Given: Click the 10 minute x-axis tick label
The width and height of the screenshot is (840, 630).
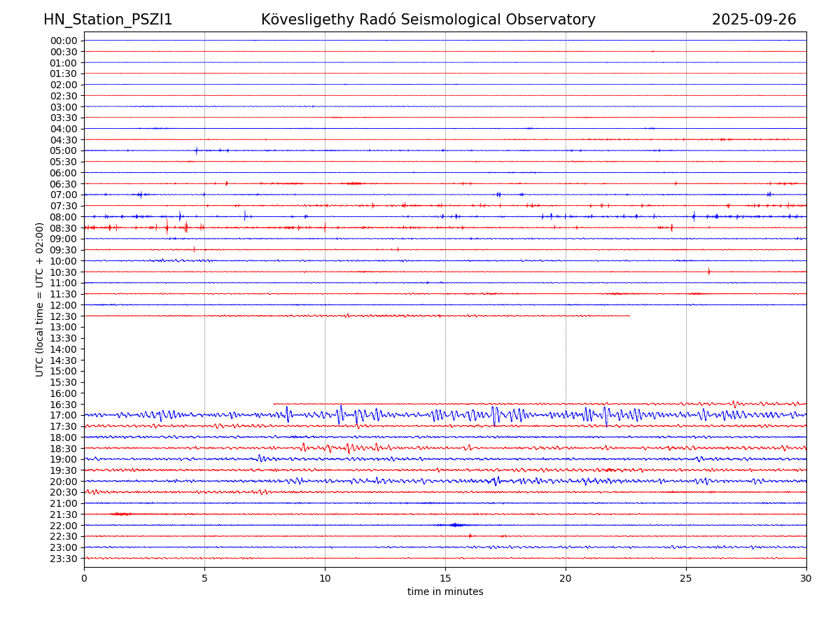Looking at the screenshot, I should pyautogui.click(x=325, y=578).
